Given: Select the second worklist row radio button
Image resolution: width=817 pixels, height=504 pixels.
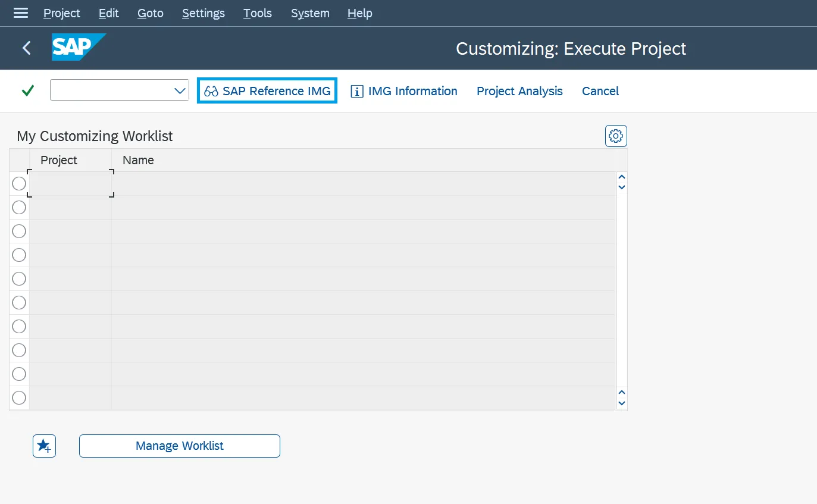Looking at the screenshot, I should point(18,207).
